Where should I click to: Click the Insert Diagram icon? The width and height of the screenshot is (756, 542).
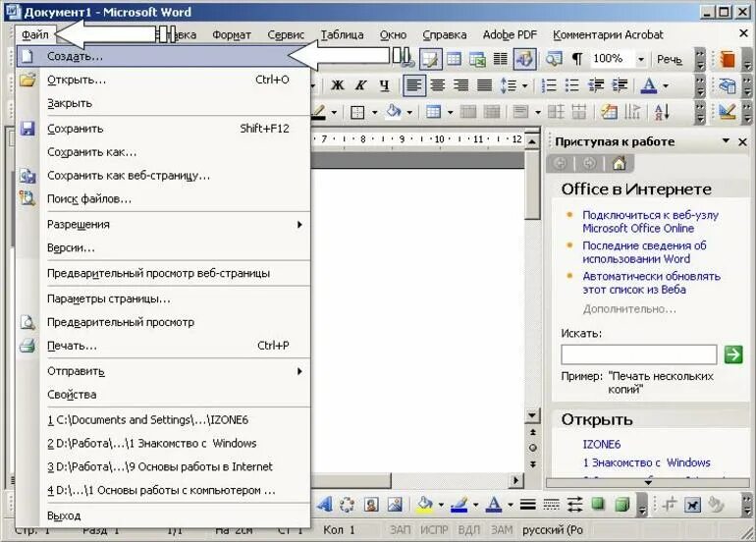(348, 505)
